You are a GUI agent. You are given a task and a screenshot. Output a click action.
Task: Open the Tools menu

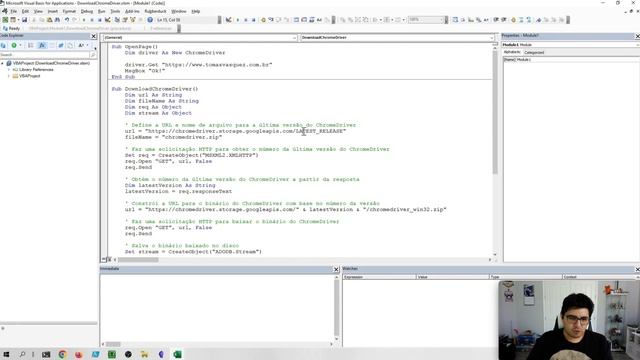(x=115, y=11)
